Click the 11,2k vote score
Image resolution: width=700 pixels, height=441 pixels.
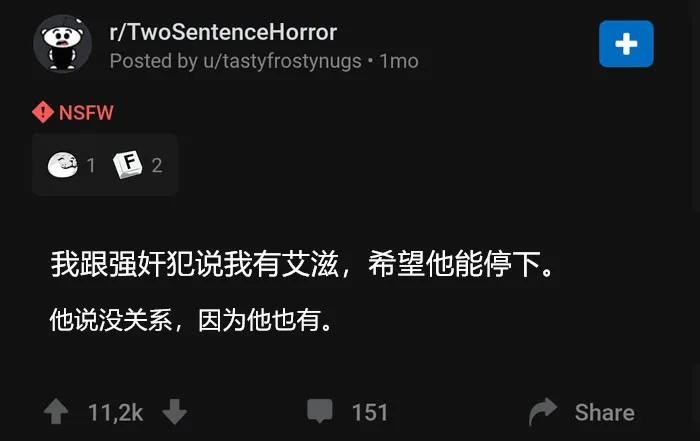point(115,412)
